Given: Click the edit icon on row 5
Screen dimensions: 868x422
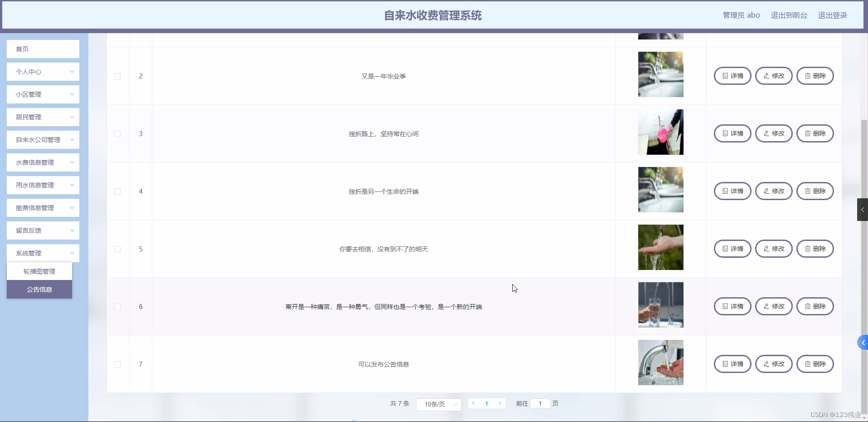Looking at the screenshot, I should pos(767,248).
